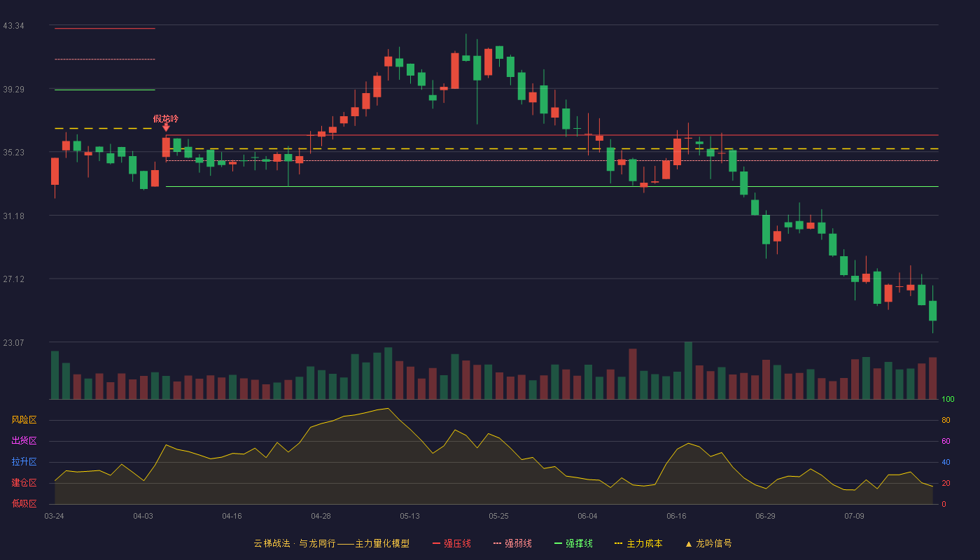This screenshot has height=560, width=980.
Task: Click the 03-24 date axis label
Action: (54, 516)
